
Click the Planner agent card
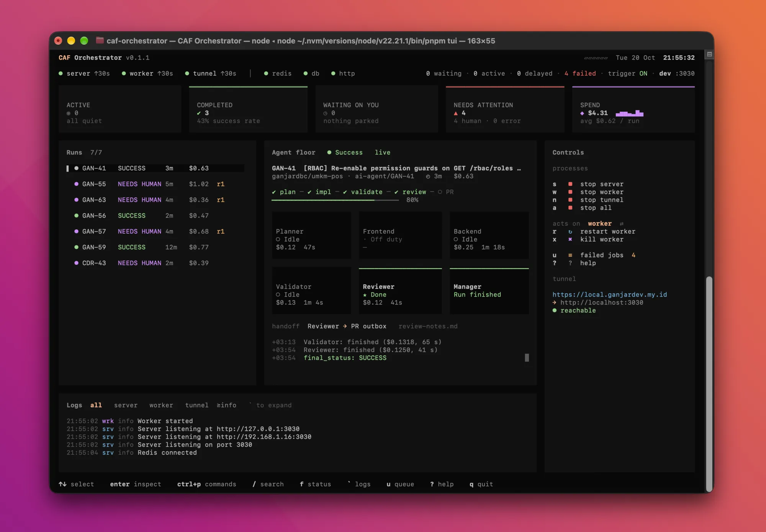311,235
